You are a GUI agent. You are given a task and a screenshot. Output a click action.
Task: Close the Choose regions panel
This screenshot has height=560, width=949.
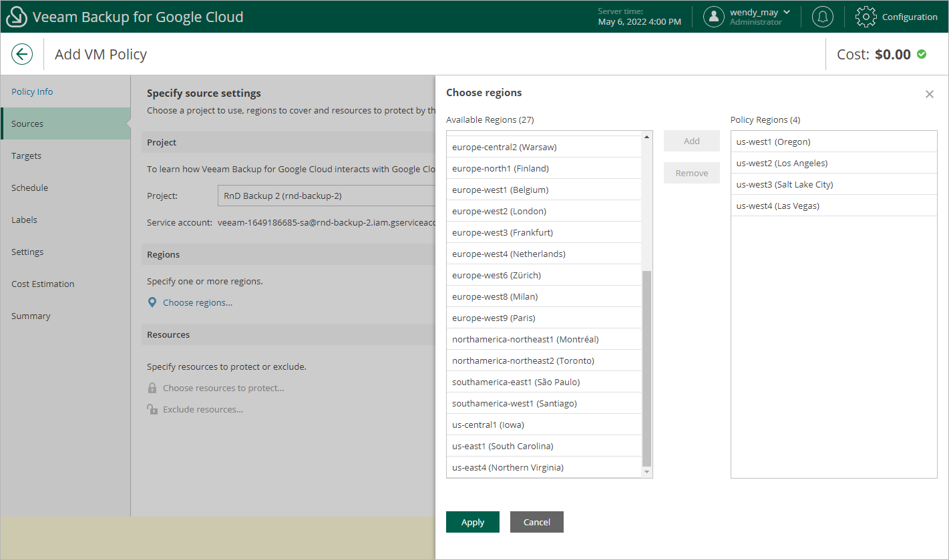[930, 94]
